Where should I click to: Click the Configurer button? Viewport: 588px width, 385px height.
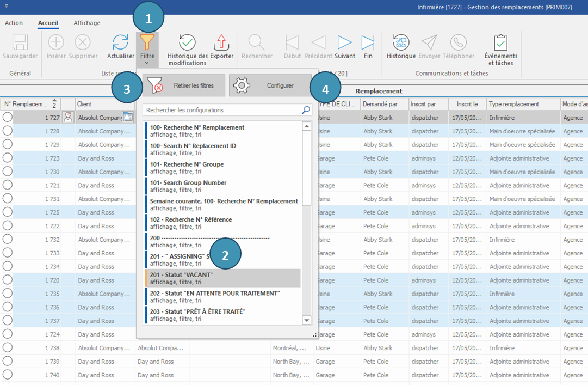pos(270,85)
